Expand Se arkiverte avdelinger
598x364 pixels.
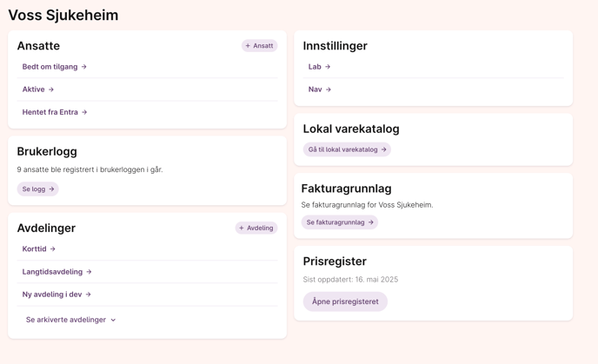[x=65, y=320]
